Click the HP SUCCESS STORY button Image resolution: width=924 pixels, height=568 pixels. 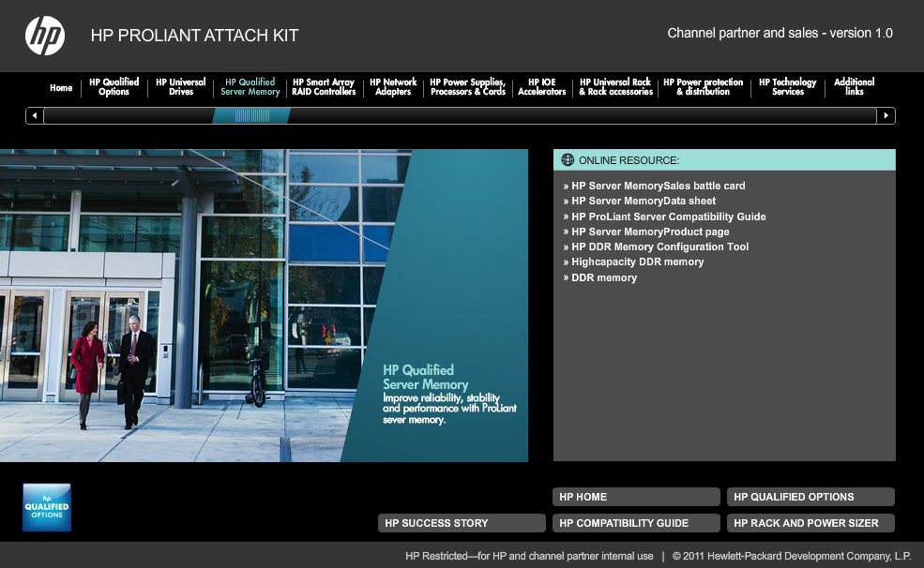coord(462,523)
